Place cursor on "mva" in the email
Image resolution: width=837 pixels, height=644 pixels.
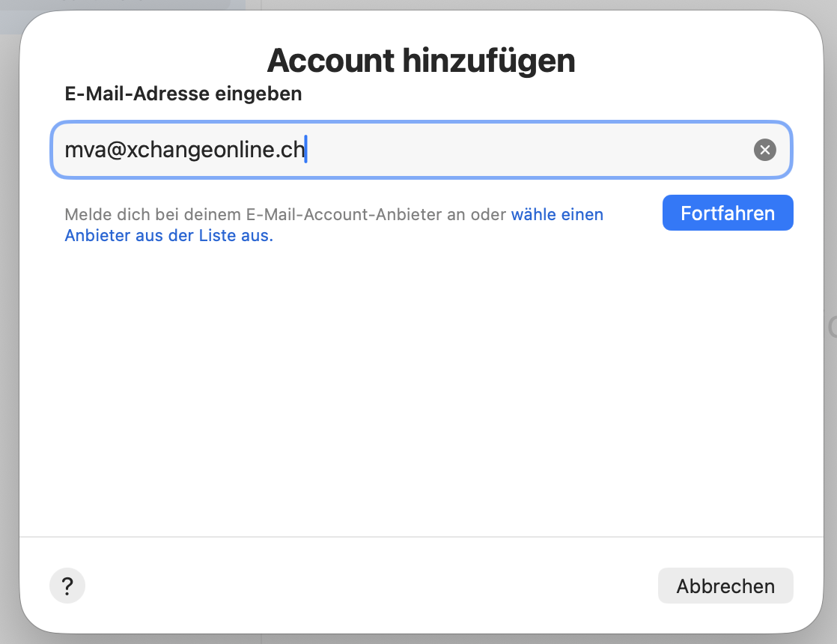81,151
